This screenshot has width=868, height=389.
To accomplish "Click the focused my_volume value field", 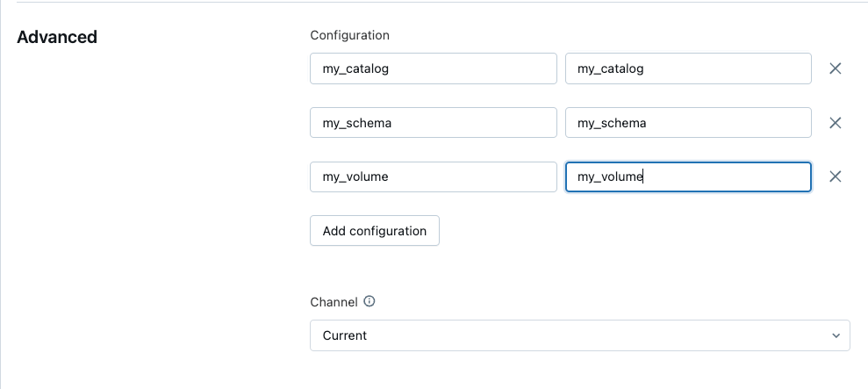I will click(x=687, y=176).
